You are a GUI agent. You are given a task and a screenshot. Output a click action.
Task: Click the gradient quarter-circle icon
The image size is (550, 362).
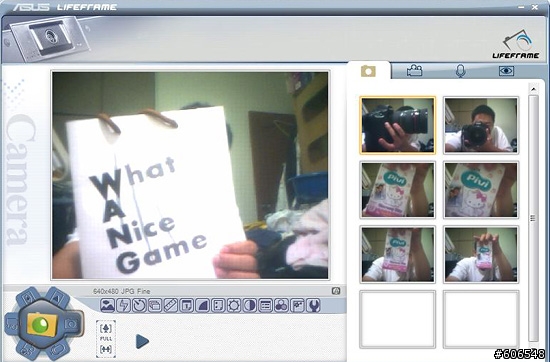(x=202, y=306)
